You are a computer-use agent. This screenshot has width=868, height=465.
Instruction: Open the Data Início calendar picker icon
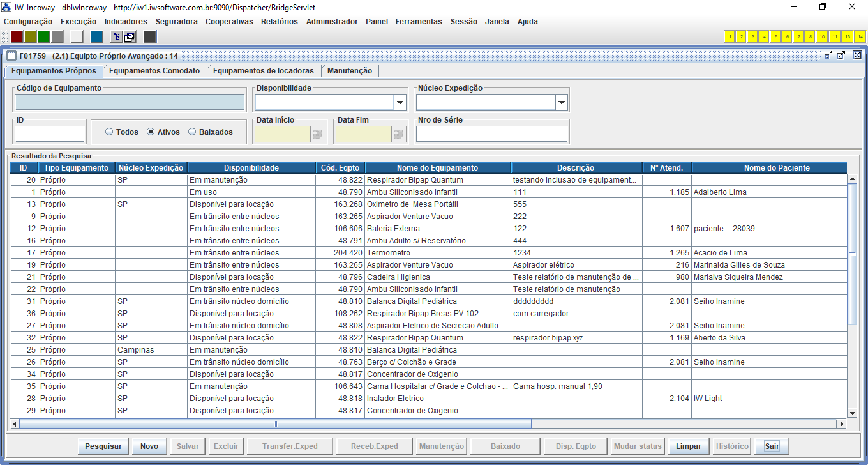point(317,133)
